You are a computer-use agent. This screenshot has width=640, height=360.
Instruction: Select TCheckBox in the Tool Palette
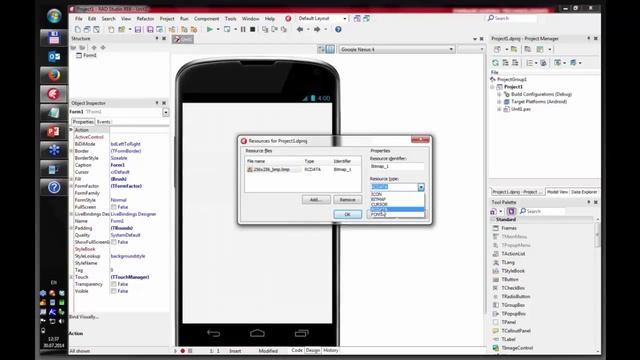513,288
